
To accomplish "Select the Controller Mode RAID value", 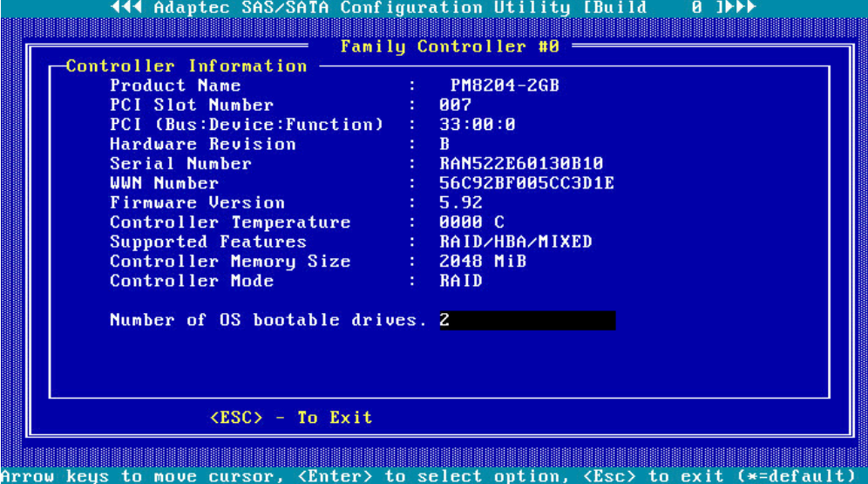I will (461, 281).
